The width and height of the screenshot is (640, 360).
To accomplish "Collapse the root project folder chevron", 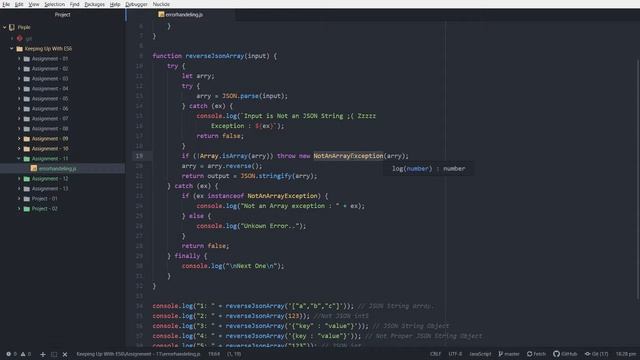I will (x=5, y=27).
